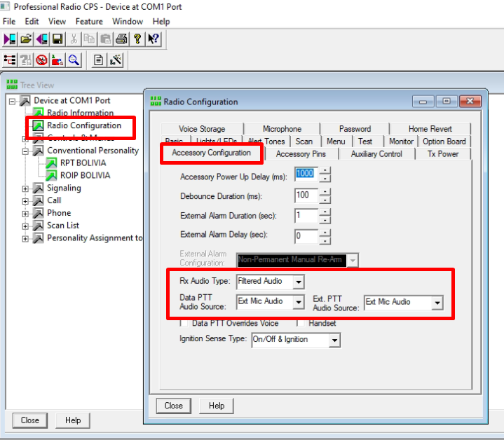Open the Feature menu
The width and height of the screenshot is (504, 440).
click(x=89, y=22)
